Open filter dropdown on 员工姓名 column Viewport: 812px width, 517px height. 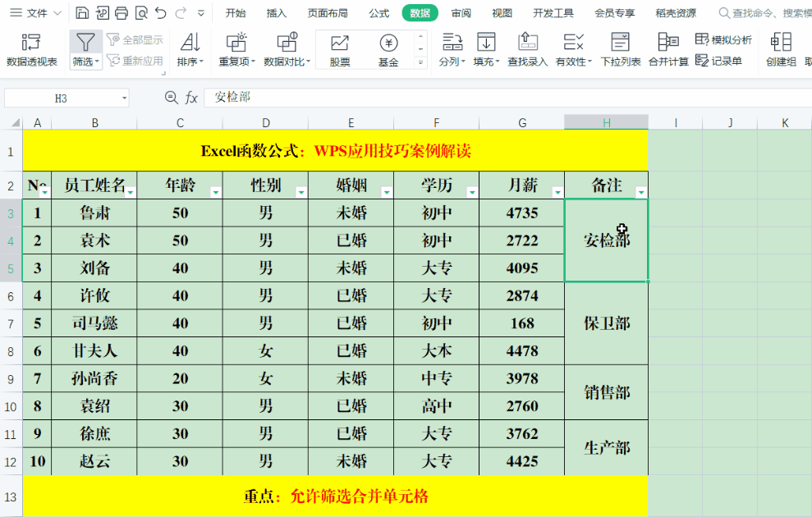tap(131, 192)
